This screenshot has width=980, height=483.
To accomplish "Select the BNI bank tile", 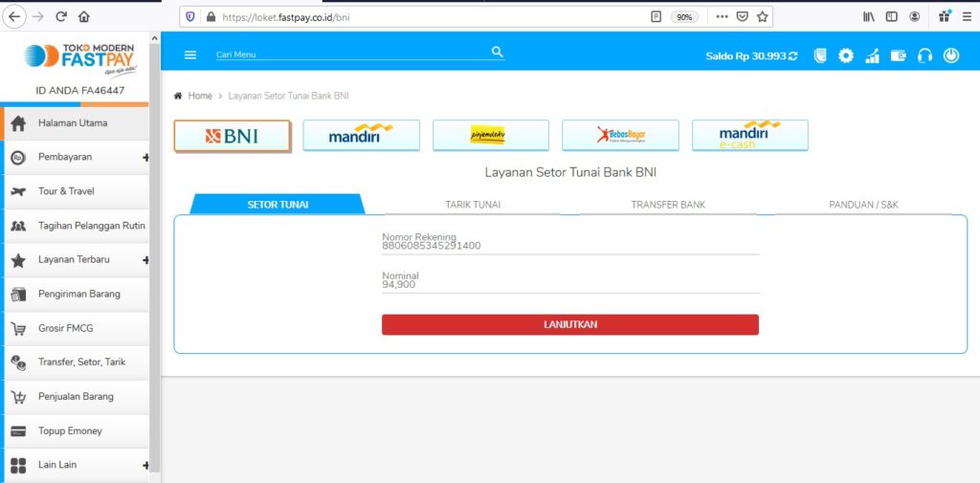I will pos(232,136).
